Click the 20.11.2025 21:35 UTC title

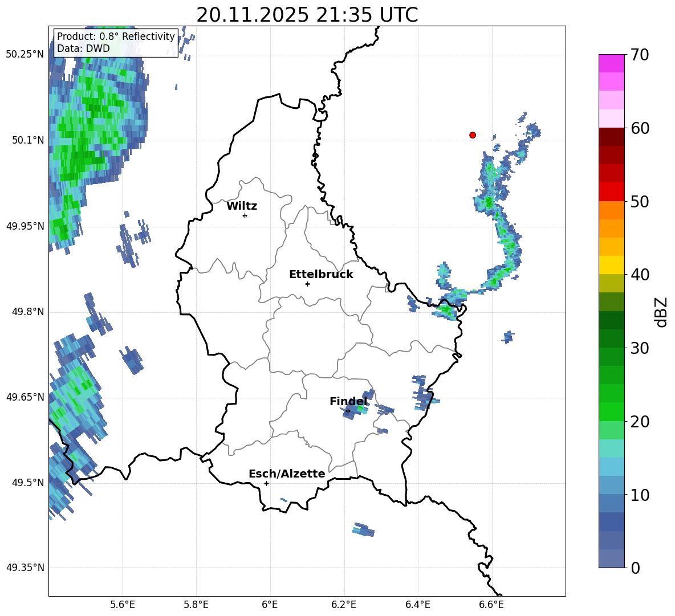pyautogui.click(x=307, y=15)
